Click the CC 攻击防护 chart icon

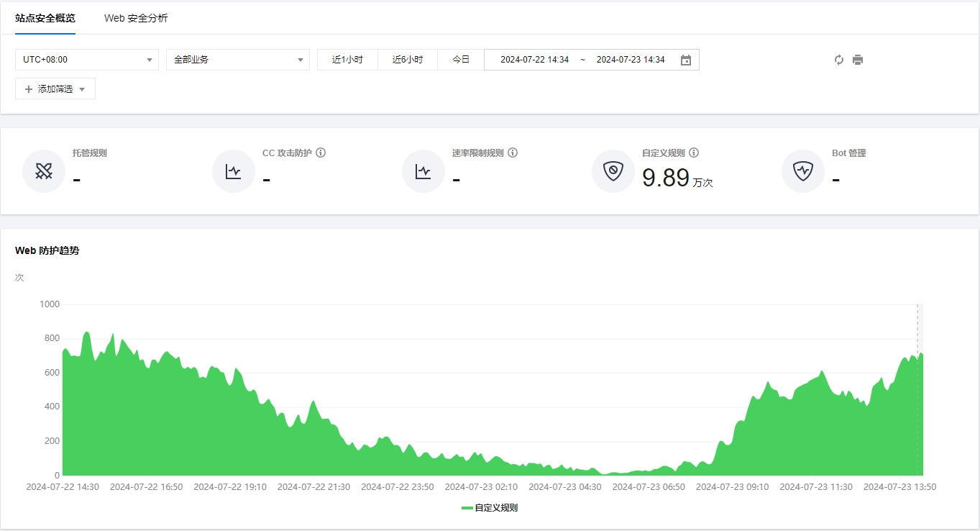[x=234, y=171]
